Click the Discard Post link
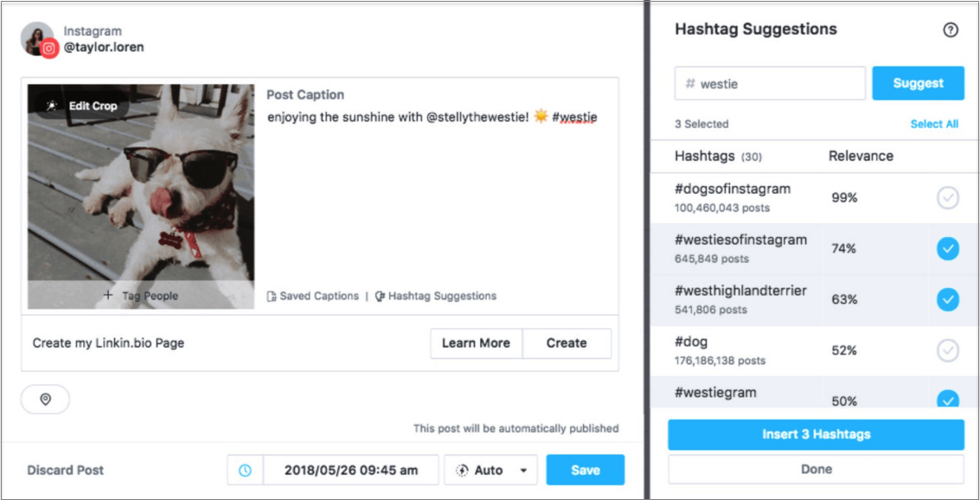 (66, 471)
